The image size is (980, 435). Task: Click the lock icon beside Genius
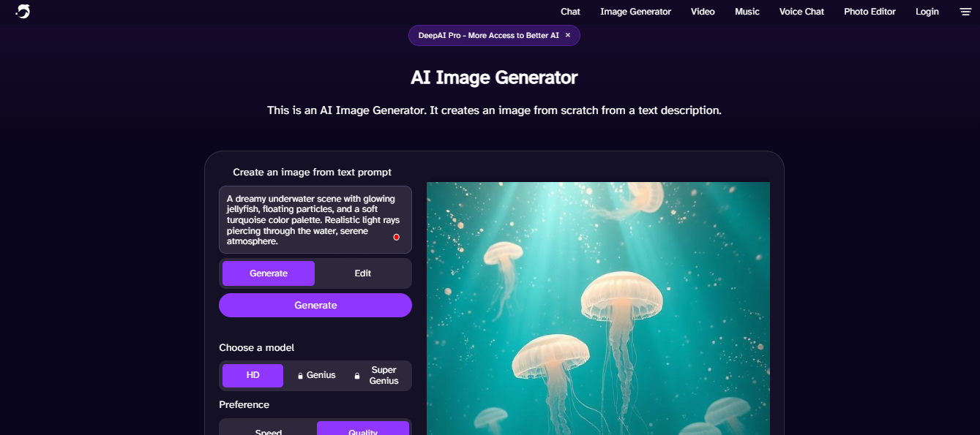300,376
